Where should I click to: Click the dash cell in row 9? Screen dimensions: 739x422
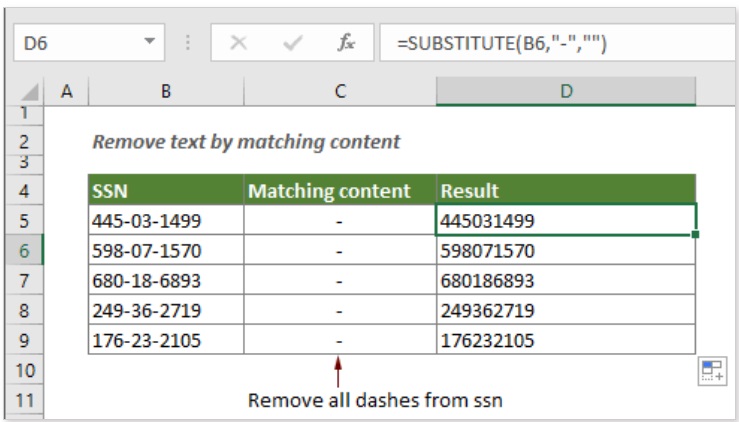[340, 340]
